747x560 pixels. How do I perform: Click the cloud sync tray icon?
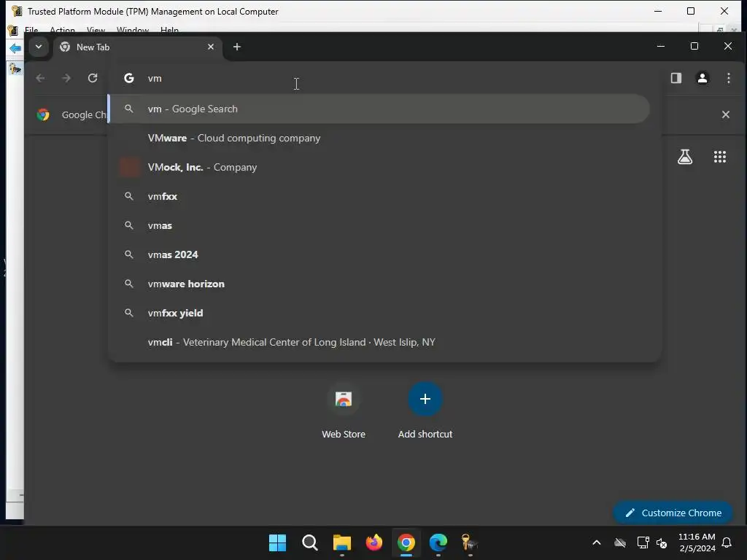coord(620,542)
